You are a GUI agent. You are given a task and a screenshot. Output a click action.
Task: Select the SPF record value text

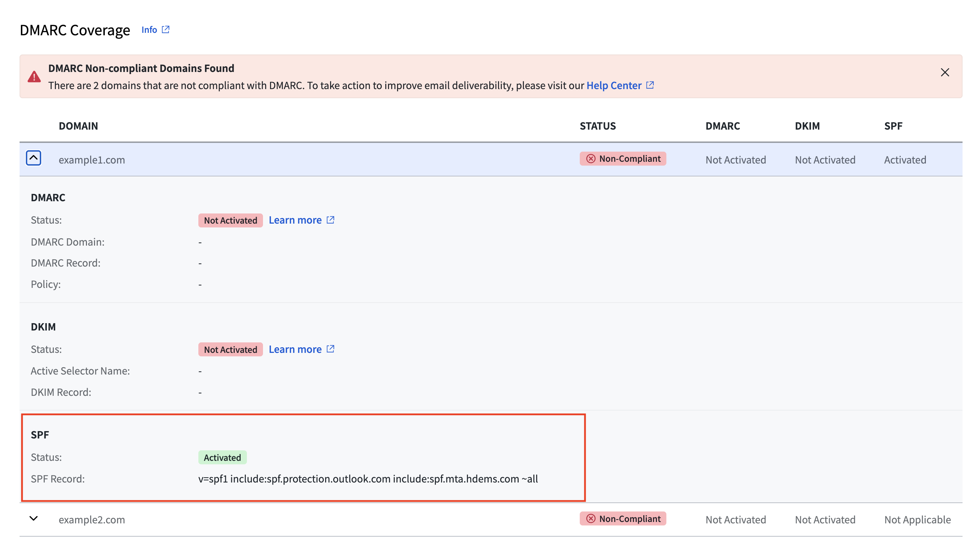click(x=368, y=479)
